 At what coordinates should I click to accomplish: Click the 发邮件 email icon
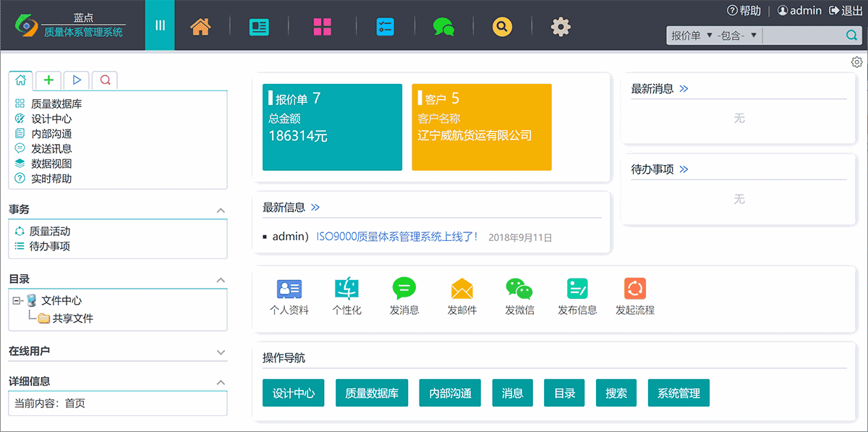coord(461,287)
